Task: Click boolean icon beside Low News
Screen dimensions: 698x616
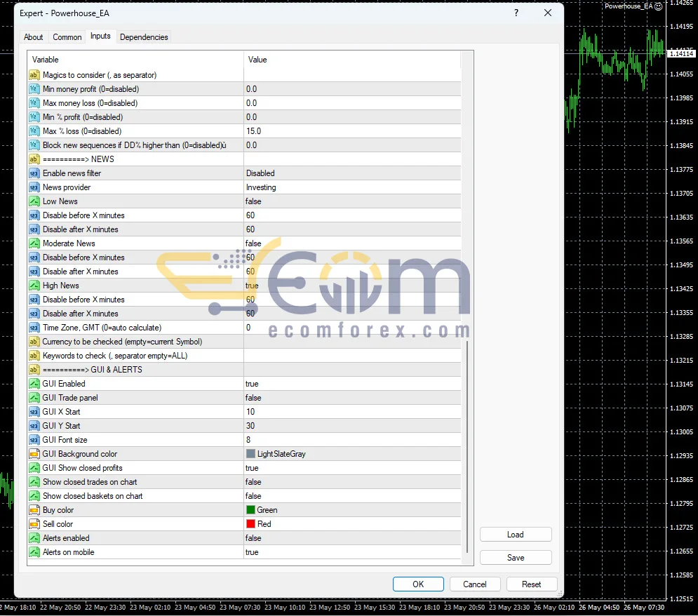Action: 34,201
